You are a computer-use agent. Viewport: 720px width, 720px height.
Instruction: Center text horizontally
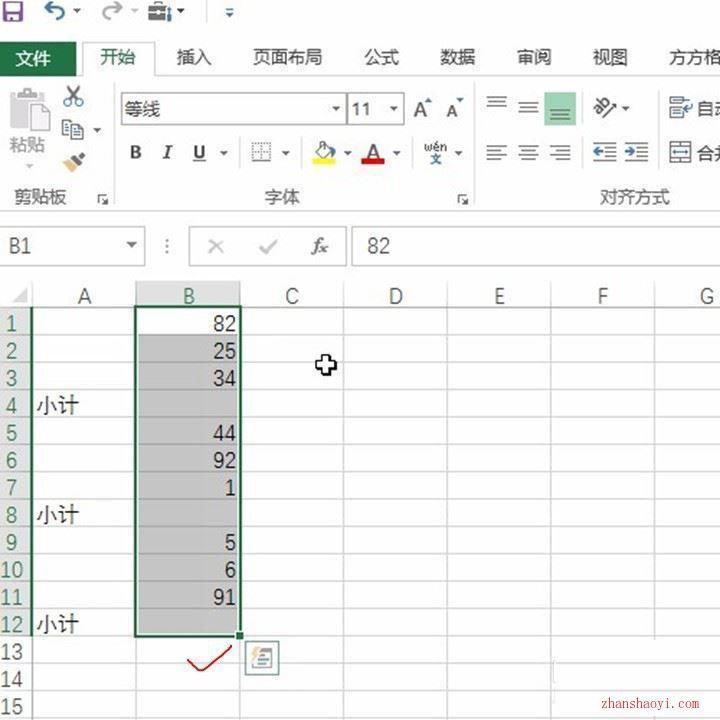pyautogui.click(x=528, y=152)
